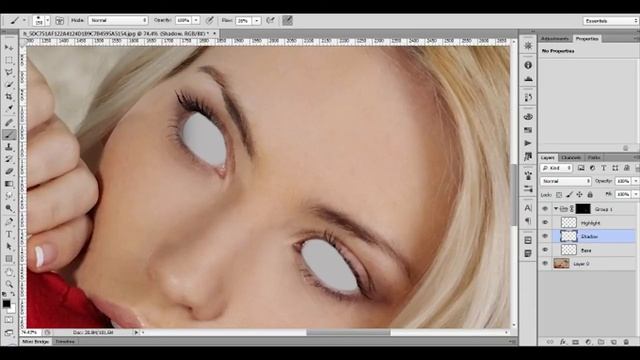Viewport: 640px width, 360px height.
Task: Select the Zoom tool
Action: coord(9,284)
